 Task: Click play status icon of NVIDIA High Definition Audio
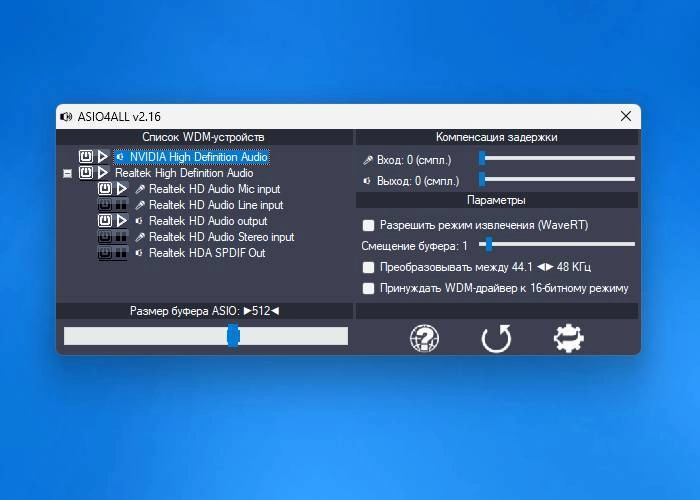pos(103,157)
